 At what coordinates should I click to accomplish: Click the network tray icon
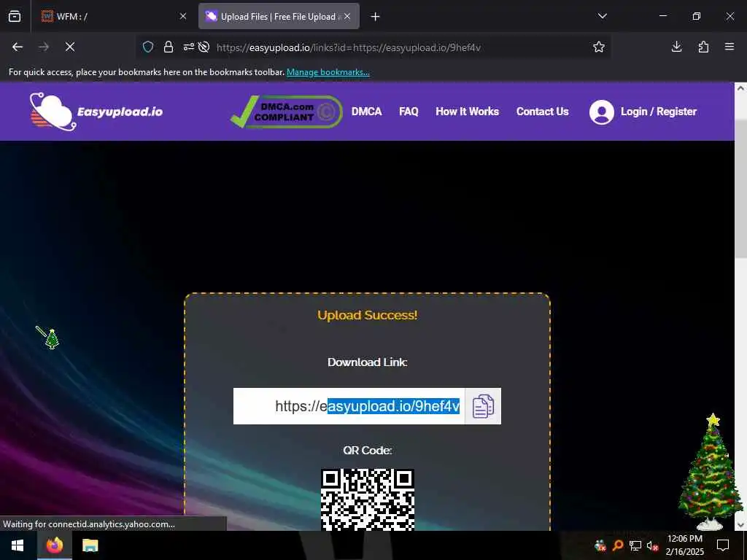[635, 545]
